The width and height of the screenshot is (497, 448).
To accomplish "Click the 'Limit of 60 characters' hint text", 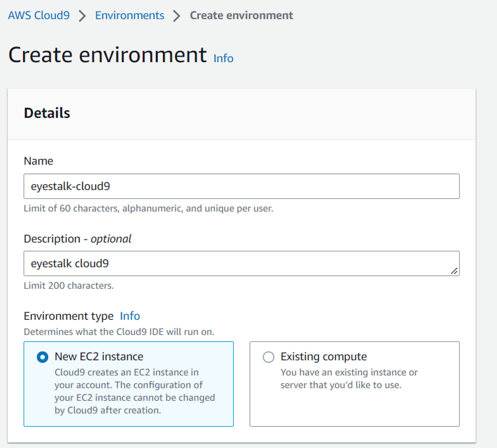I will tap(149, 209).
